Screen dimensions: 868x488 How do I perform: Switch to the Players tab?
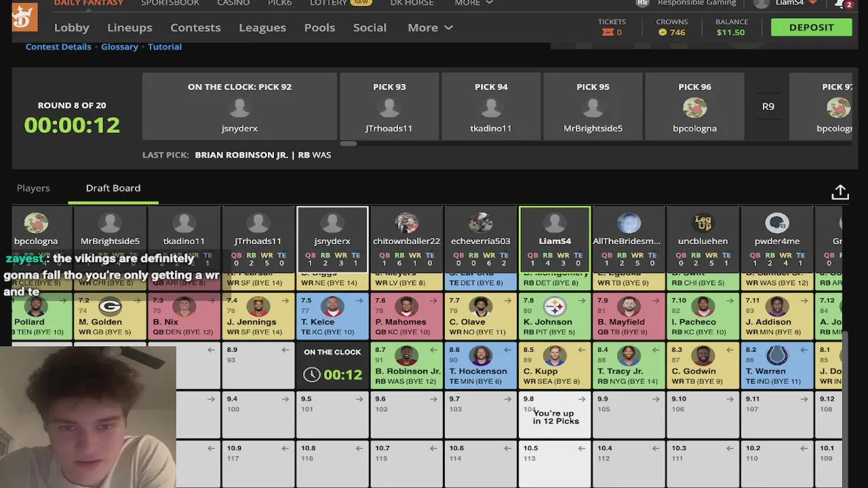pyautogui.click(x=33, y=188)
